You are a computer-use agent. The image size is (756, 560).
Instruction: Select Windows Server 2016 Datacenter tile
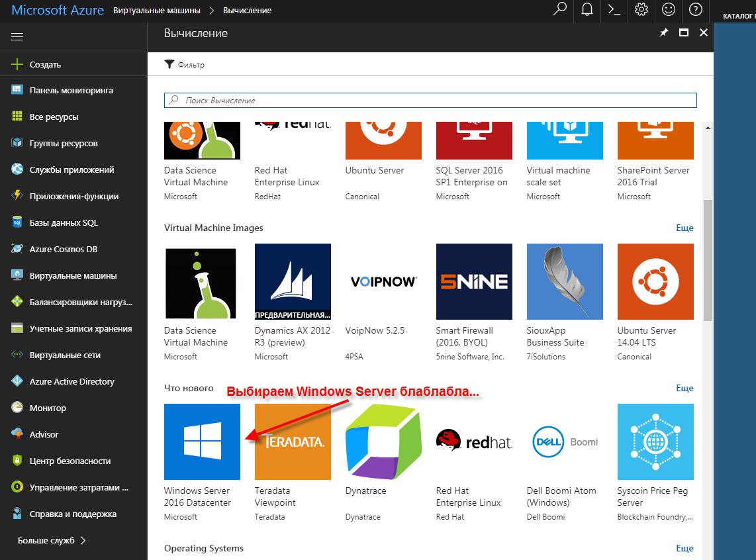tap(202, 442)
